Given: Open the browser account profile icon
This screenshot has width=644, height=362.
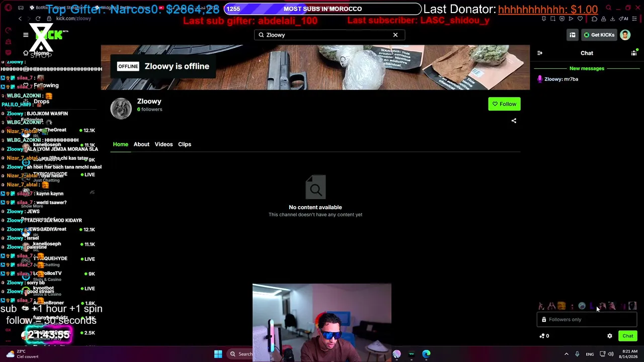Looking at the screenshot, I should [x=603, y=19].
